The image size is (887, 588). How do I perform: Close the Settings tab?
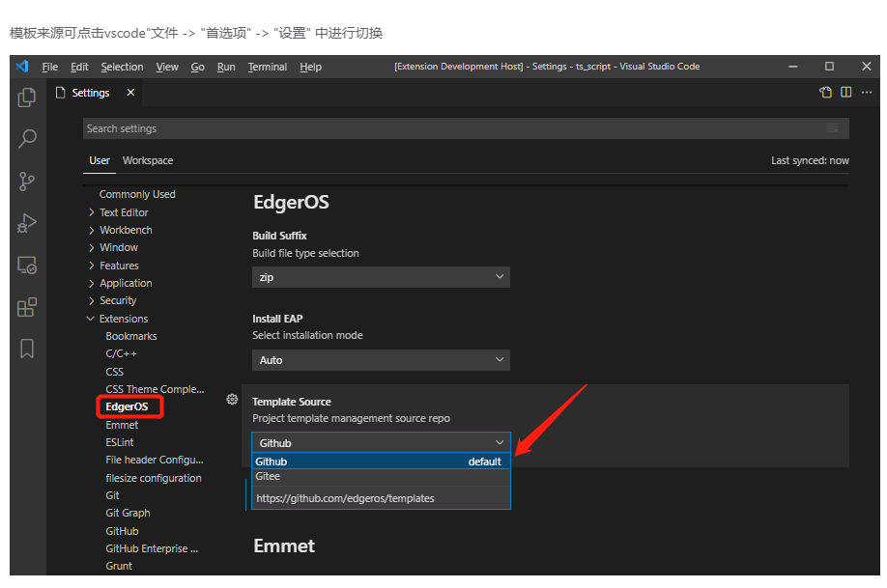130,92
